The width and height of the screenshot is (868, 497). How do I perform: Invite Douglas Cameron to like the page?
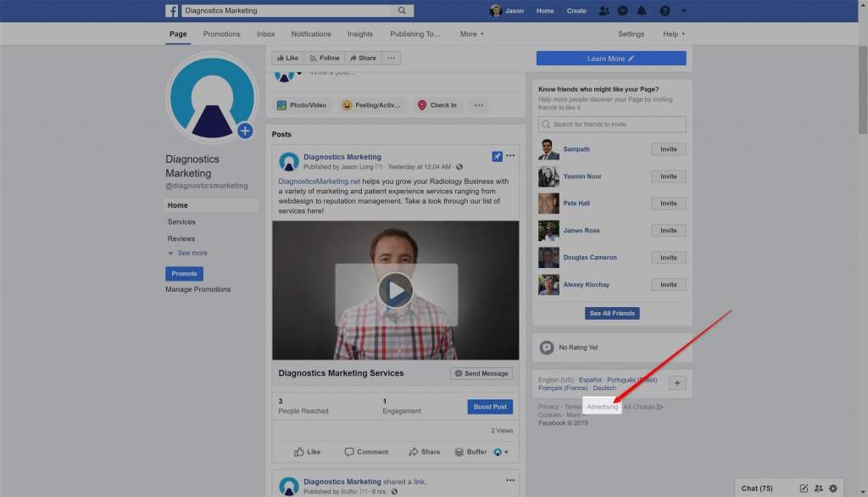coord(669,258)
